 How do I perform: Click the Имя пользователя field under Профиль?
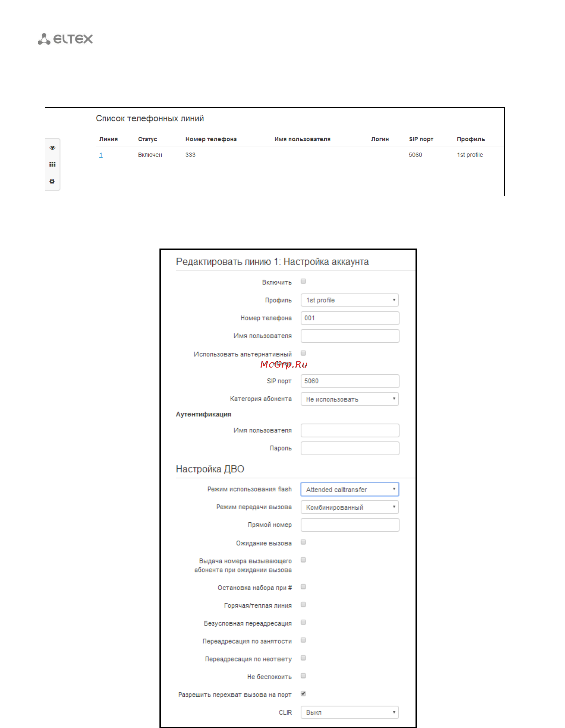pyautogui.click(x=350, y=336)
